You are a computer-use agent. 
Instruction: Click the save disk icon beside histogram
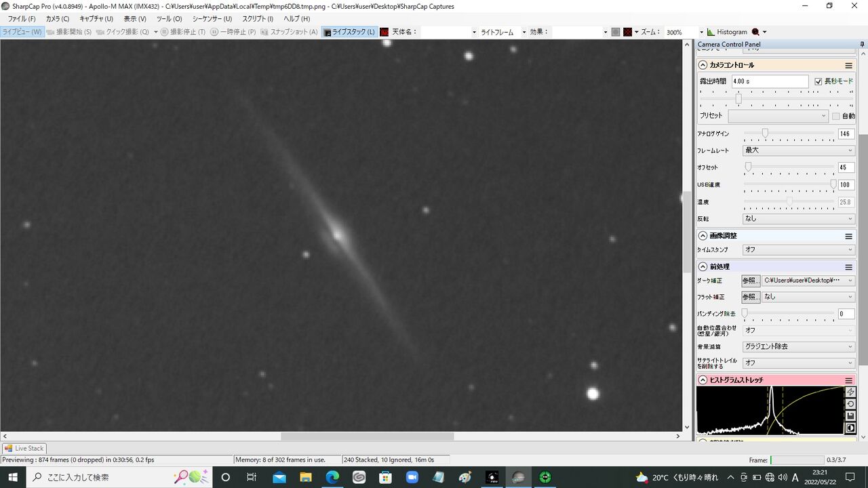pos(850,416)
